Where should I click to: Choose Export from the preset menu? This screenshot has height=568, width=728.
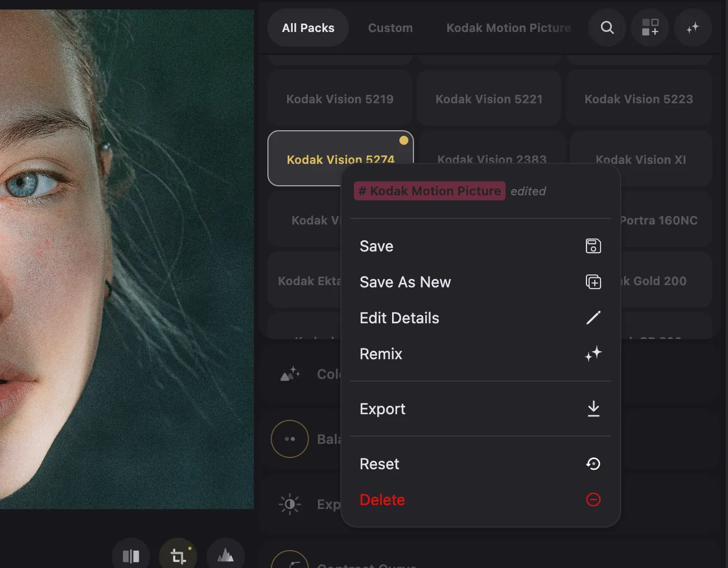click(480, 409)
